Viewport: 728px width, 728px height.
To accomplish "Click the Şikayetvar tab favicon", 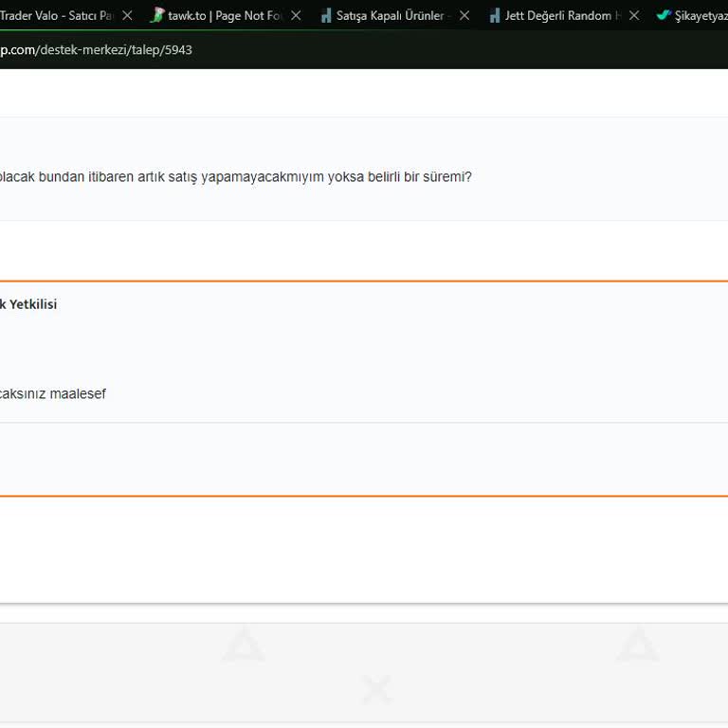I will coord(664,15).
